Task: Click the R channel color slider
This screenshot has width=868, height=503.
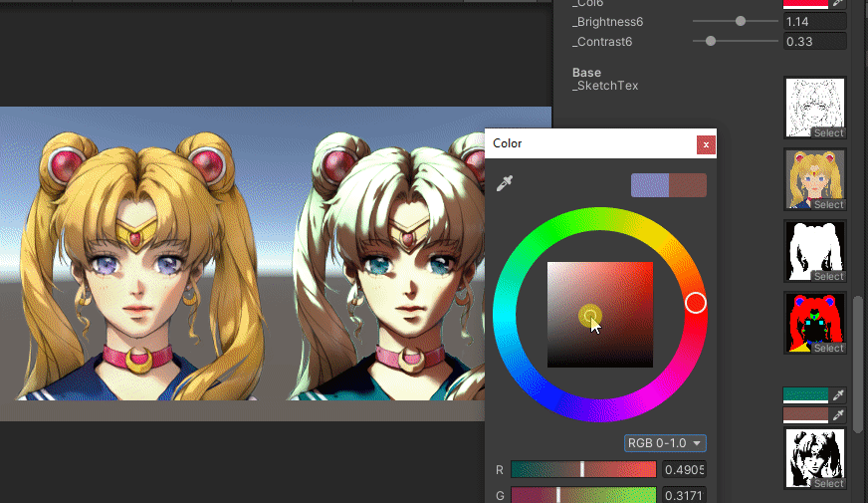Action: tap(583, 469)
